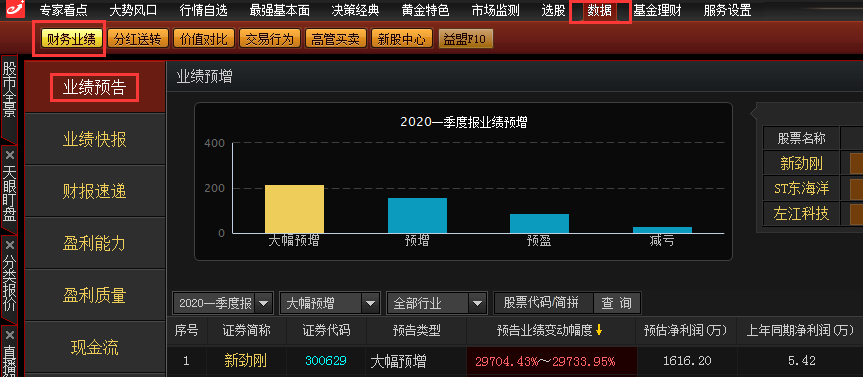Click the 29704.43%~29733.95% cell
Viewport: 863px width, 377px height.
[551, 362]
